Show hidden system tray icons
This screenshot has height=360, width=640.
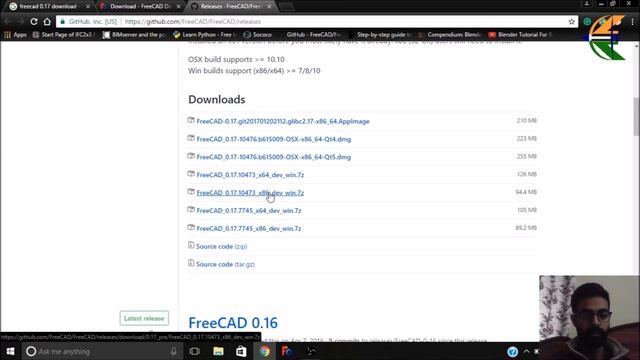pyautogui.click(x=527, y=351)
